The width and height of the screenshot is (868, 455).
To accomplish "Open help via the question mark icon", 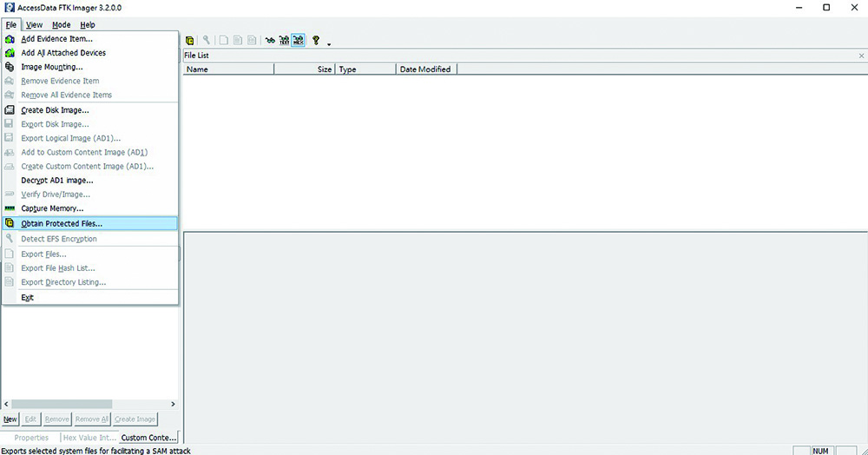I will [316, 41].
